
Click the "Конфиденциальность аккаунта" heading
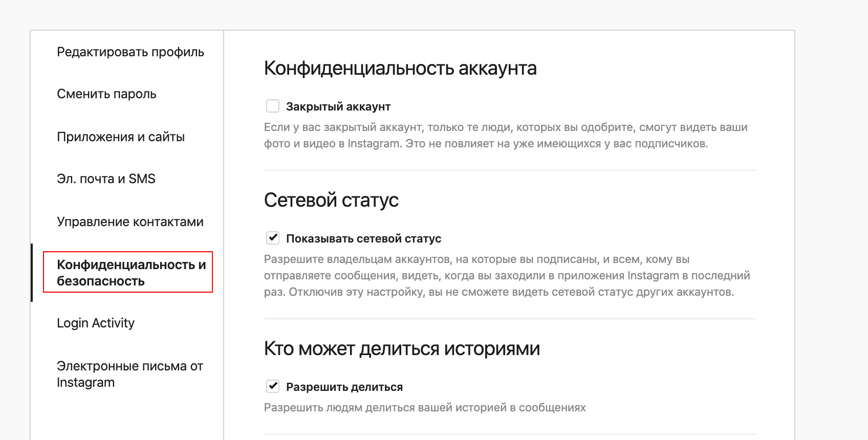pyautogui.click(x=400, y=69)
